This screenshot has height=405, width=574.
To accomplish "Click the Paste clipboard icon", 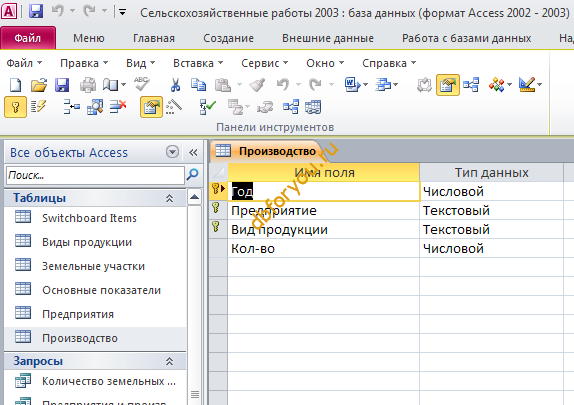I will (223, 85).
